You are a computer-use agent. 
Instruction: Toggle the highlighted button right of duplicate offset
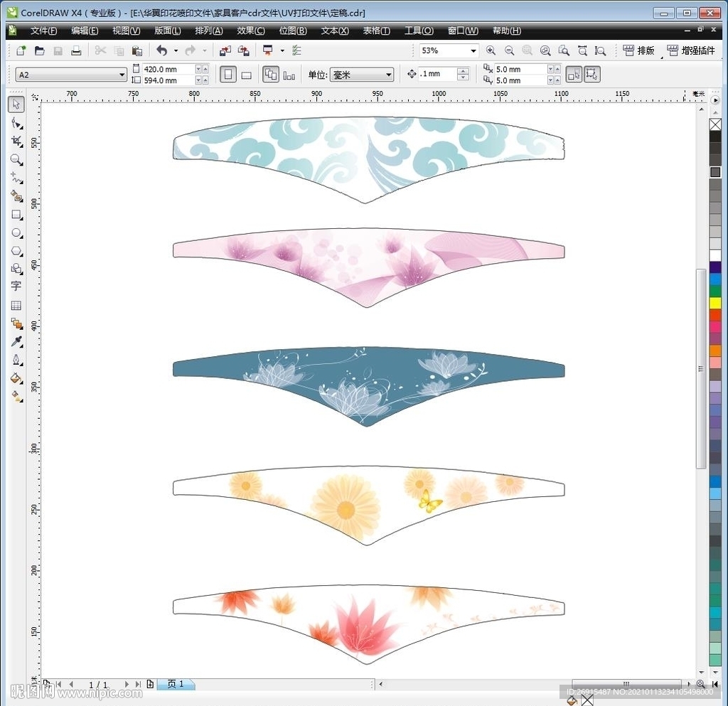coord(574,75)
